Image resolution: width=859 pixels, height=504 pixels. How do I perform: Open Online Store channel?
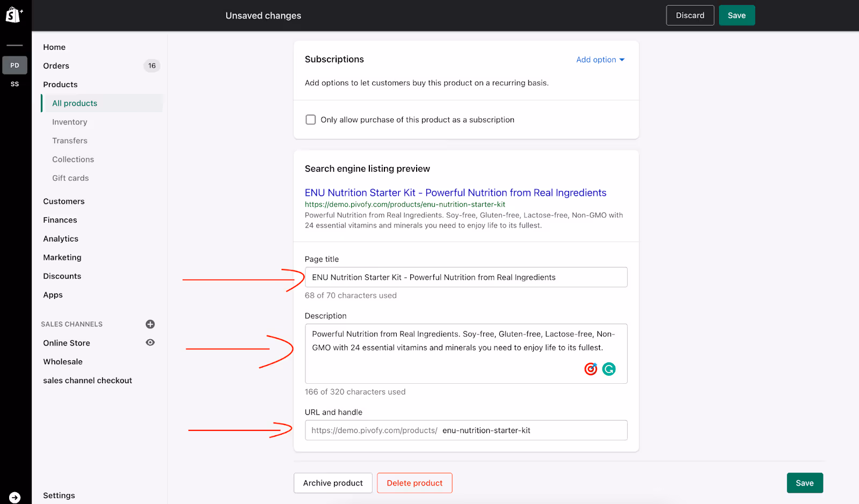(67, 343)
